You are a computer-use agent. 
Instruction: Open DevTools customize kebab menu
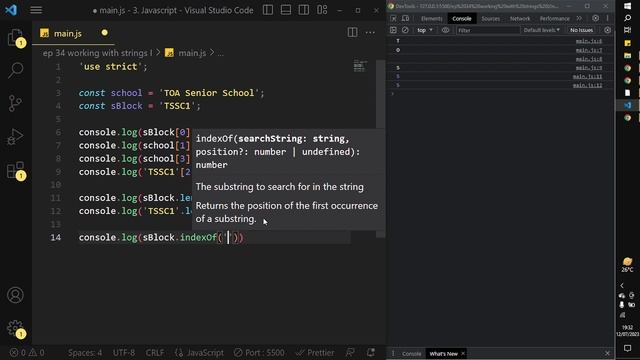[x=607, y=18]
